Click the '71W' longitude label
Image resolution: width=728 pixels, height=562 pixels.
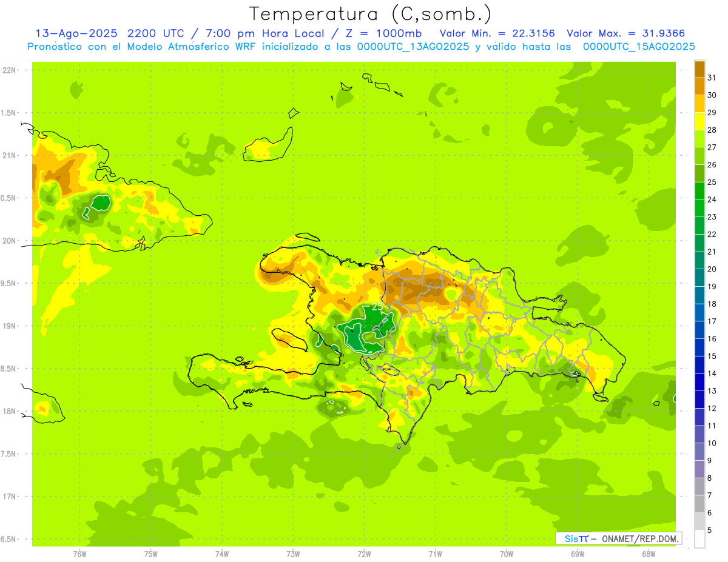pyautogui.click(x=435, y=554)
